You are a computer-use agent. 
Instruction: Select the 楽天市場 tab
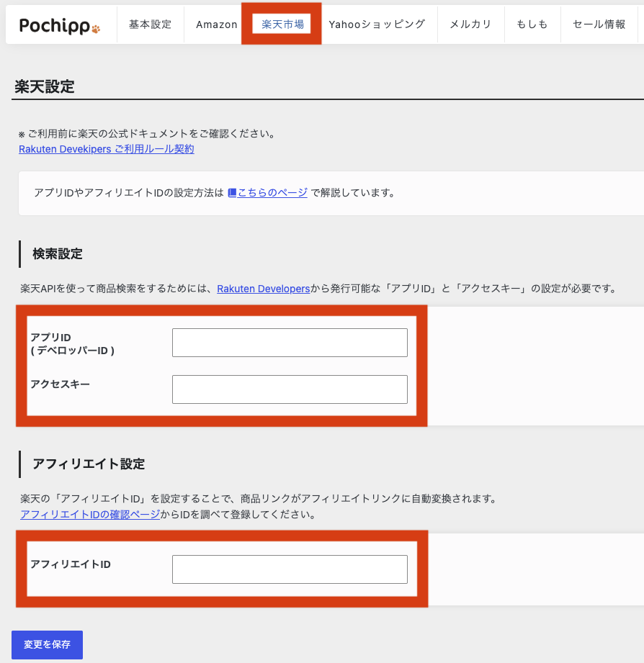[x=282, y=24]
